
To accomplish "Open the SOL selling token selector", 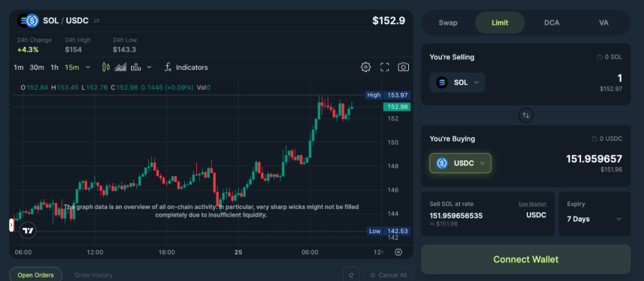I will 458,82.
